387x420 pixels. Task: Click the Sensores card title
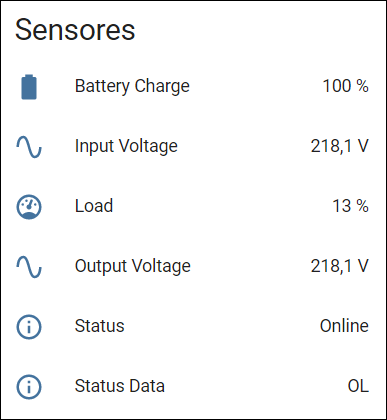point(75,30)
